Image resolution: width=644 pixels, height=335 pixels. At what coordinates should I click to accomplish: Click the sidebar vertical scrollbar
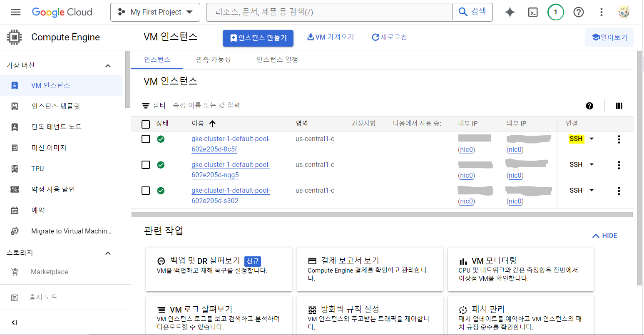coord(127,79)
